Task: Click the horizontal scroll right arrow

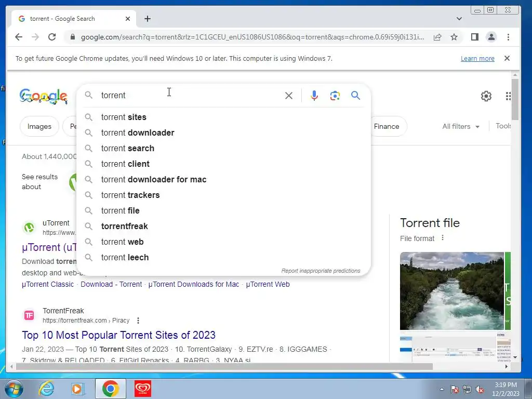Action: pos(506,366)
